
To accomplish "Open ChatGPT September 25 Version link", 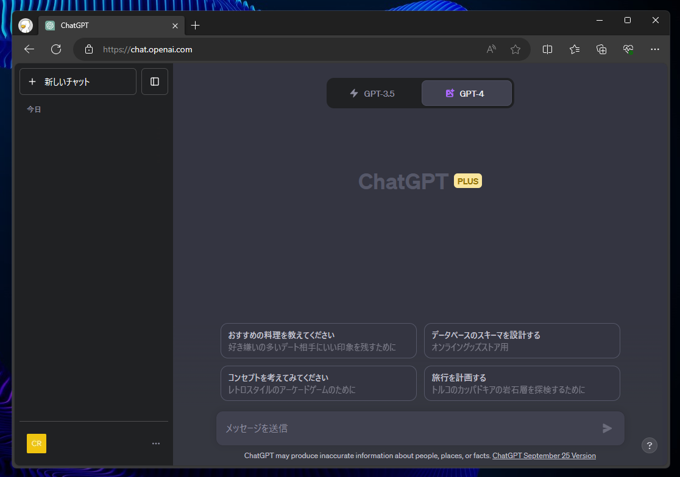I will point(544,456).
